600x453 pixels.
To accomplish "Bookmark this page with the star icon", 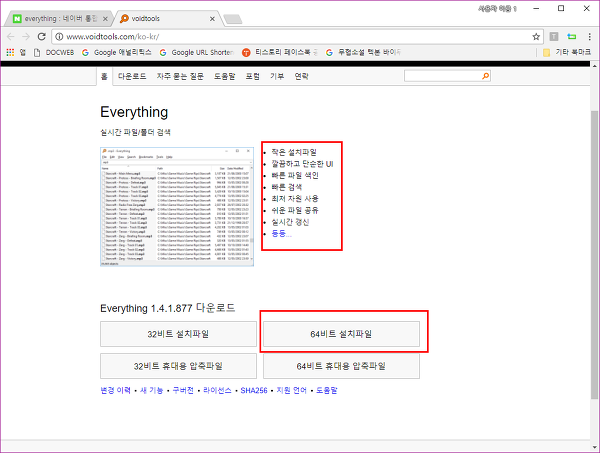I will point(536,37).
